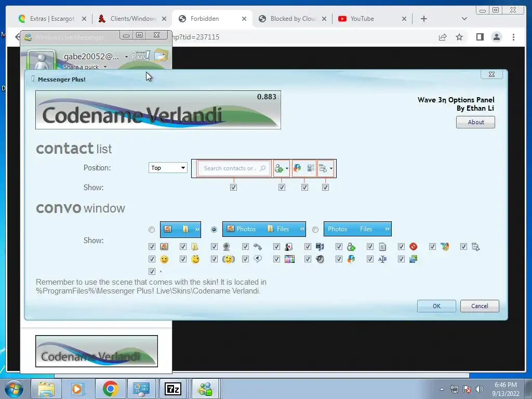Click the colorful backgrounds grid icon
The image size is (532, 399).
pyautogui.click(x=289, y=259)
